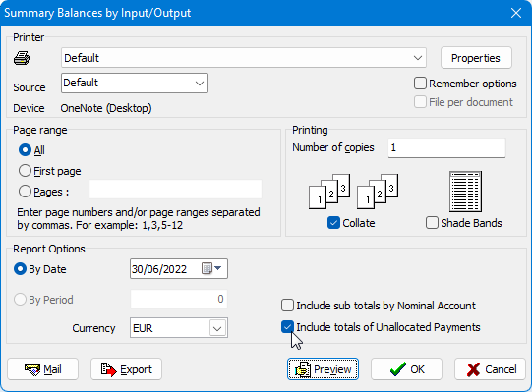This screenshot has height=392, width=532.
Task: Click the Preview printer page icon
Action: tap(303, 369)
